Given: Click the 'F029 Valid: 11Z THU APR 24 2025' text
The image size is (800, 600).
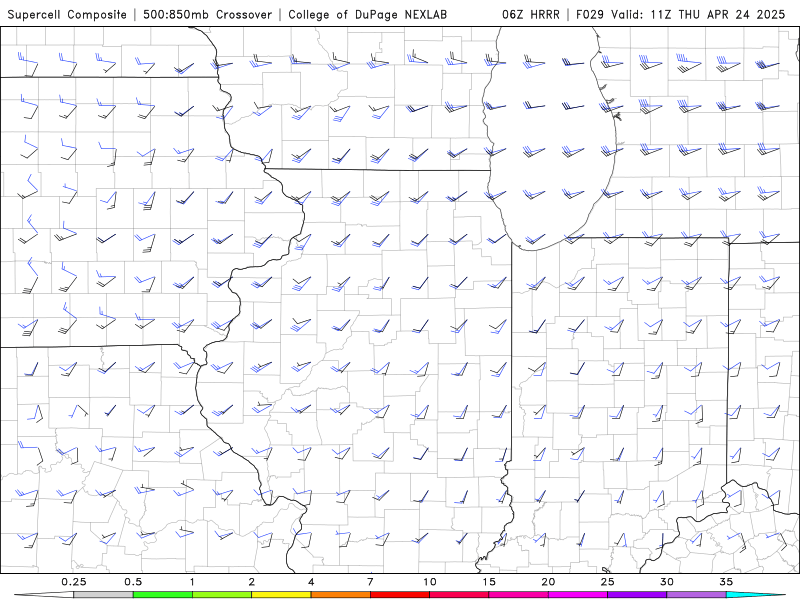Looking at the screenshot, I should pyautogui.click(x=681, y=14).
